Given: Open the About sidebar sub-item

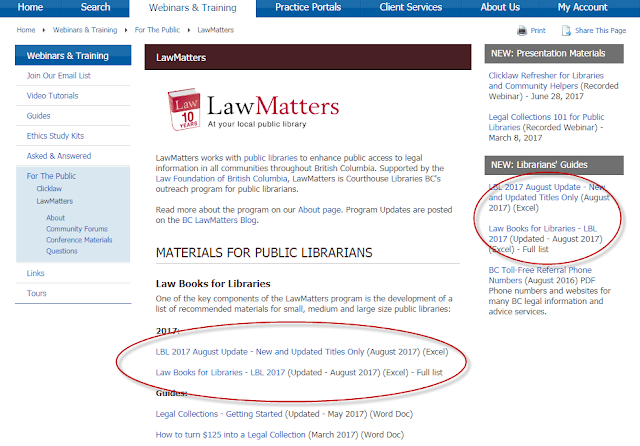Looking at the screenshot, I should (56, 218).
